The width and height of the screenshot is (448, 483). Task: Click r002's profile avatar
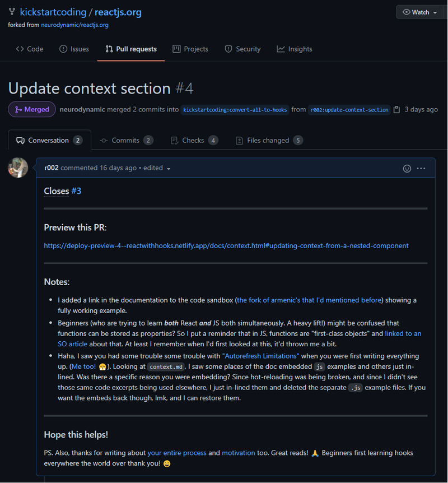click(x=18, y=168)
